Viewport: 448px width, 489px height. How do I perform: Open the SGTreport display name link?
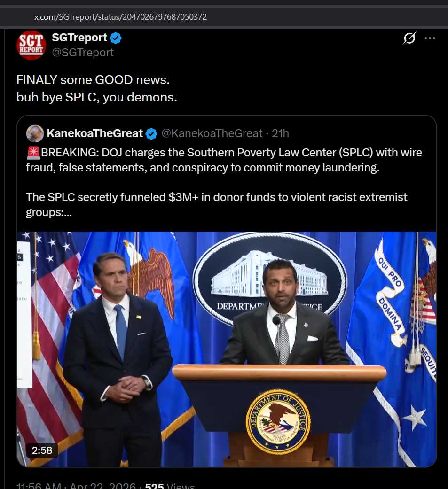point(79,38)
